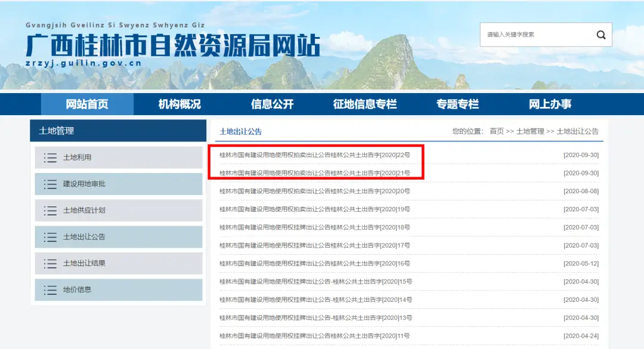
Task: Click the list icon beside 地价信息
Action: point(50,290)
